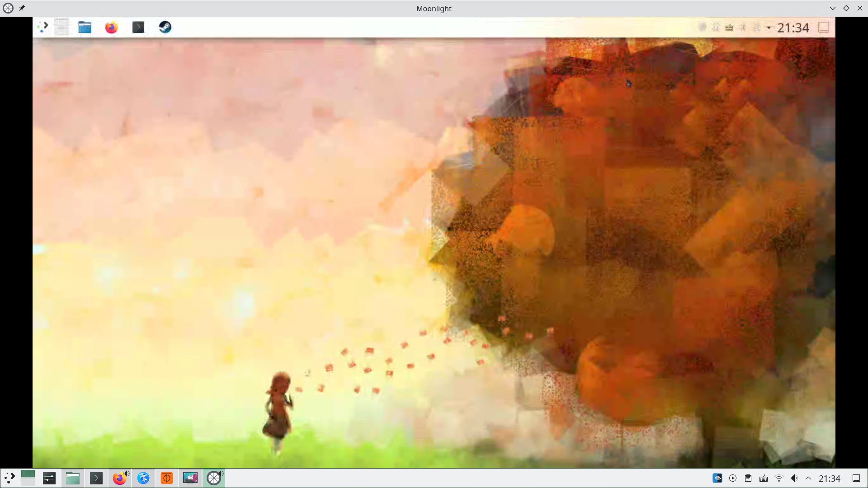Screen dimensions: 868x488
Task: Open the file manager in the streamed top panel
Action: 85,27
